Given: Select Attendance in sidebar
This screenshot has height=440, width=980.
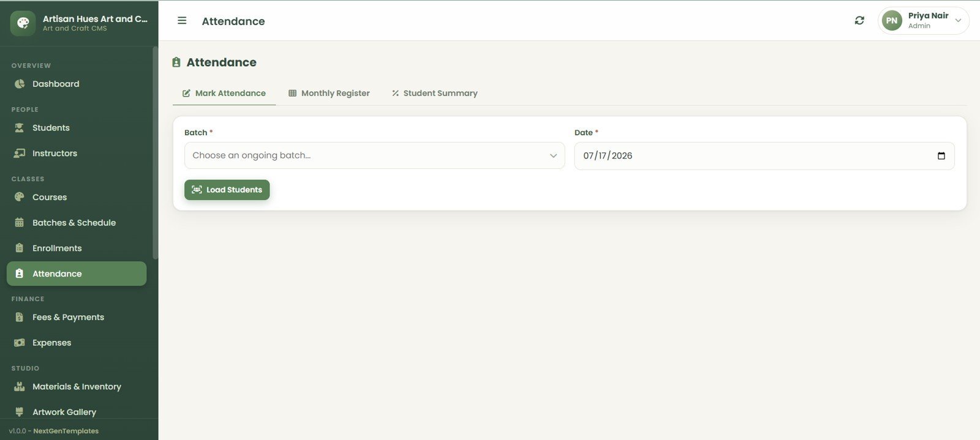Looking at the screenshot, I should [77, 274].
